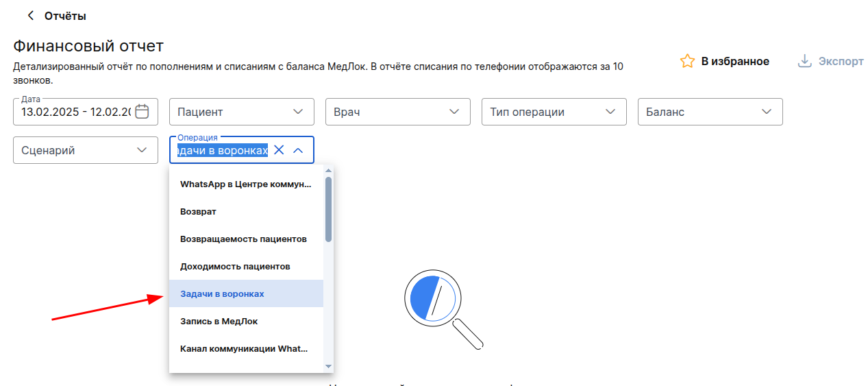The width and height of the screenshot is (868, 386).
Task: Open the calendar icon in Дата field
Action: (x=142, y=112)
